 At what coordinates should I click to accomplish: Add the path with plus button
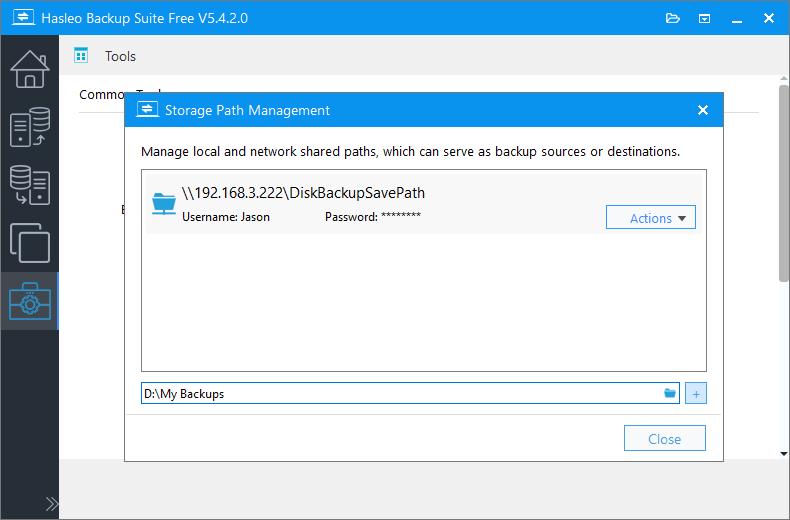(x=696, y=394)
